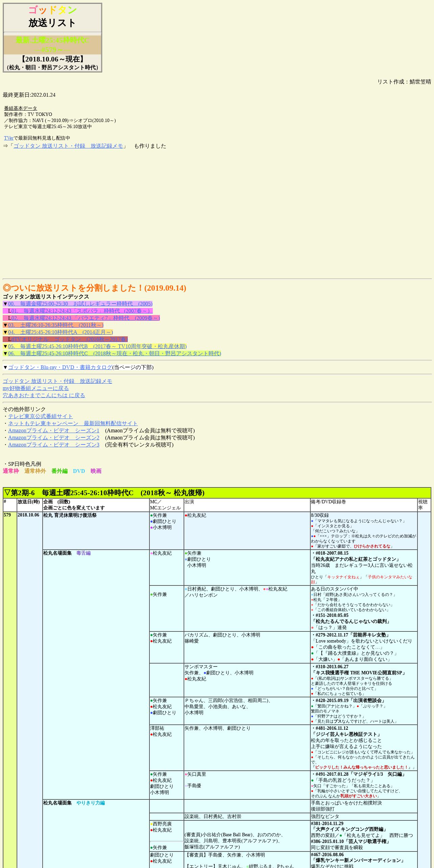434x868 pixels.
Task: Open Amazonプライム・ビデオ シーズン3 link
Action: point(54,445)
